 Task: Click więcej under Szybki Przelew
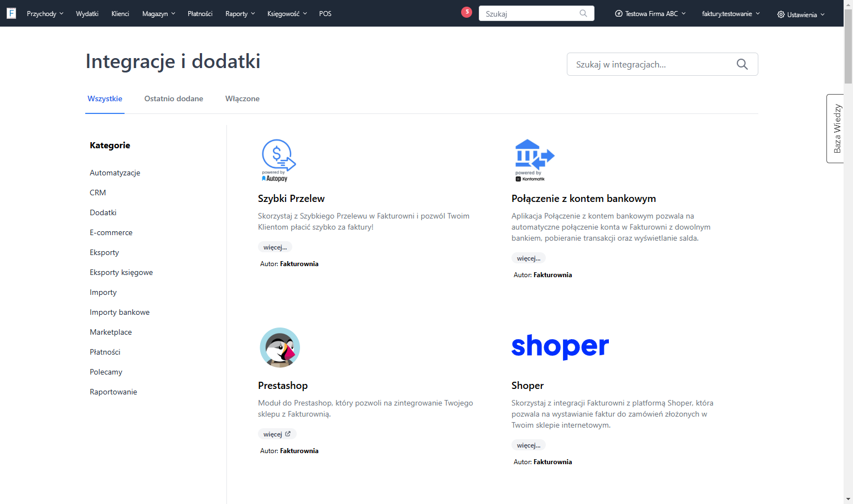coord(275,247)
